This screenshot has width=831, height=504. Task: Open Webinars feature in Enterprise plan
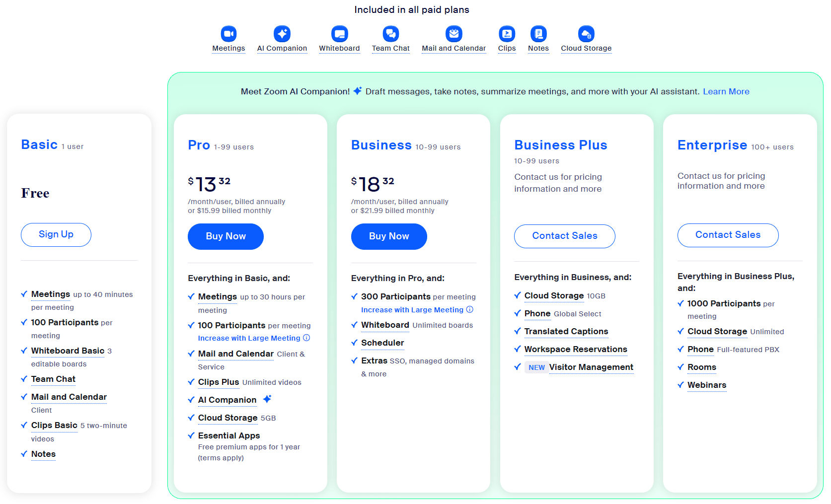click(x=707, y=385)
